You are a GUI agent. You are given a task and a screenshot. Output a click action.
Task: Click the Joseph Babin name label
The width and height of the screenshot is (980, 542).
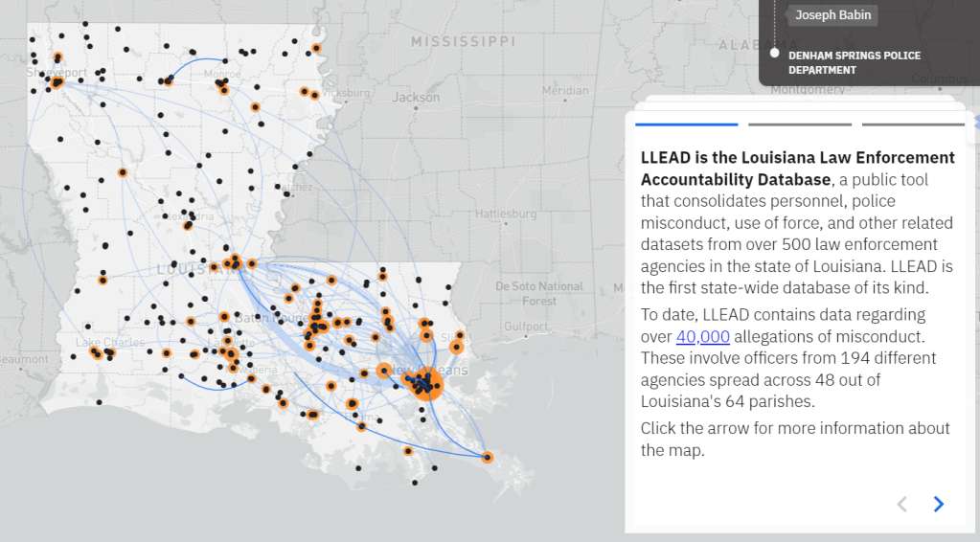pyautogui.click(x=832, y=15)
